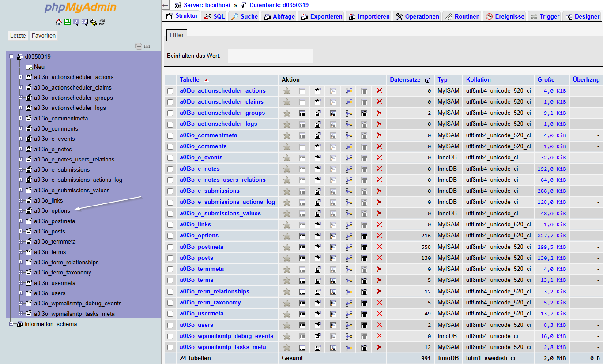Open Favoriten list in sidebar
Screen dimensions: 603x364
44,36
